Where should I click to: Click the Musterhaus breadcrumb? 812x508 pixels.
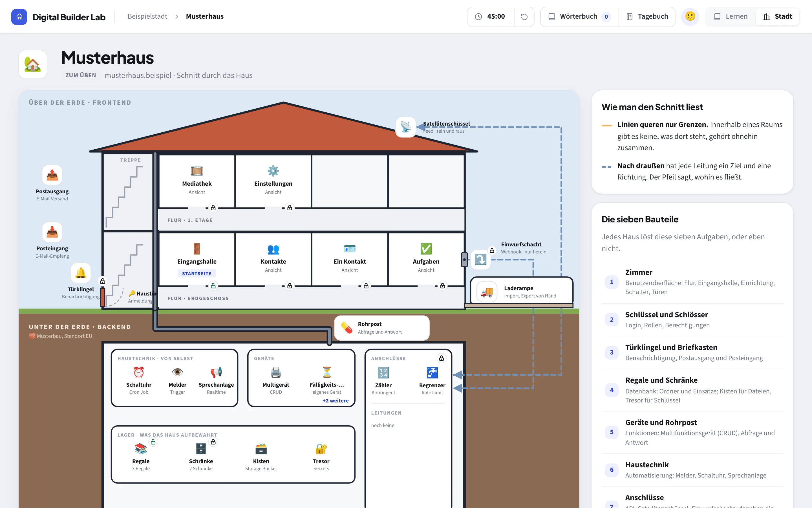tap(205, 16)
